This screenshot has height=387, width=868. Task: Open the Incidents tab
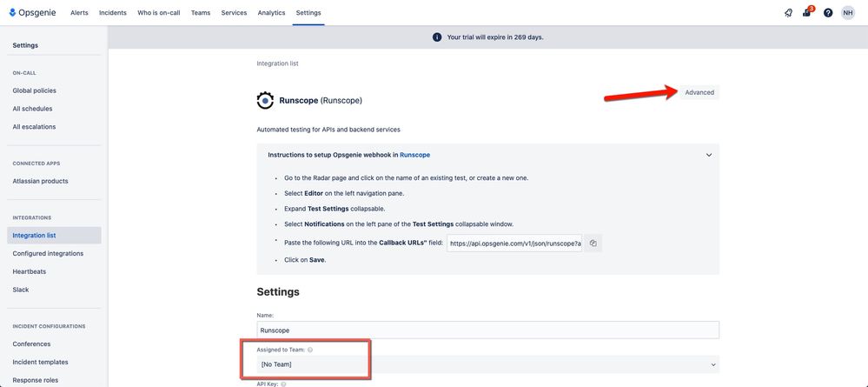112,13
